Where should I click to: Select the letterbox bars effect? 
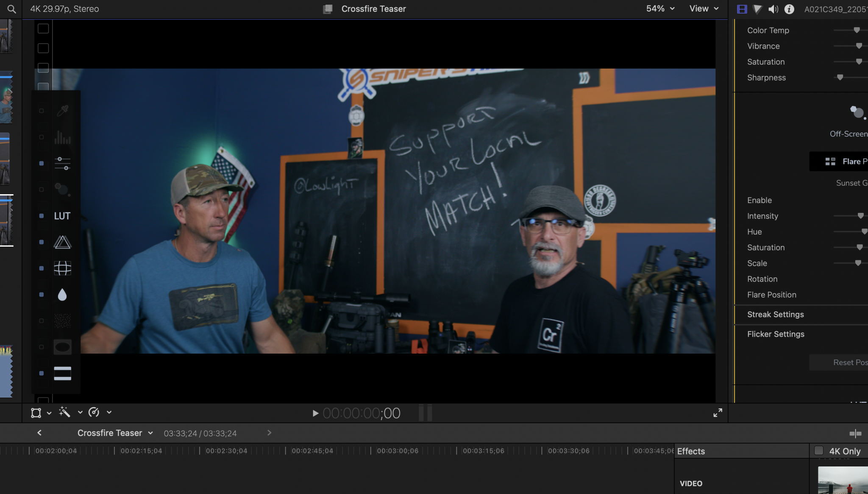click(x=62, y=374)
